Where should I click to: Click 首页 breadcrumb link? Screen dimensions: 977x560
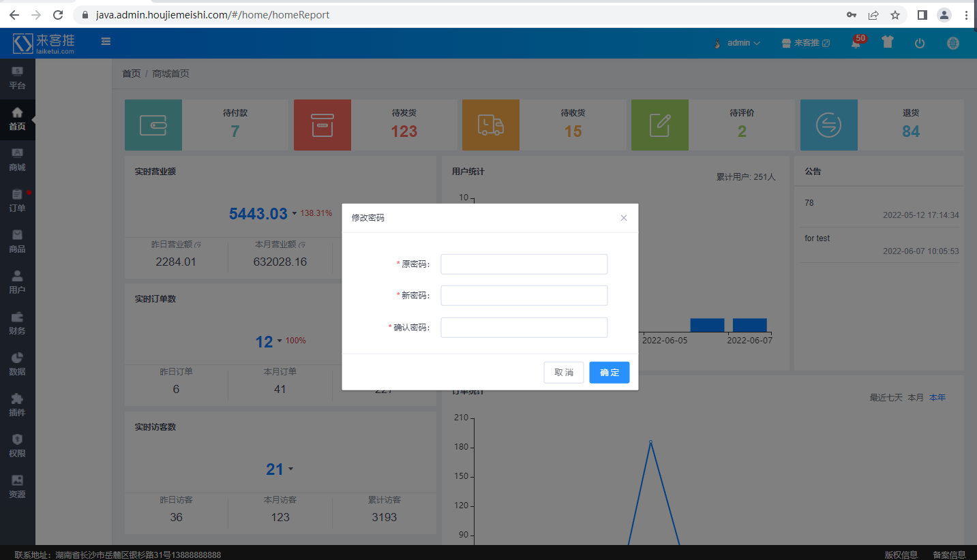(132, 74)
